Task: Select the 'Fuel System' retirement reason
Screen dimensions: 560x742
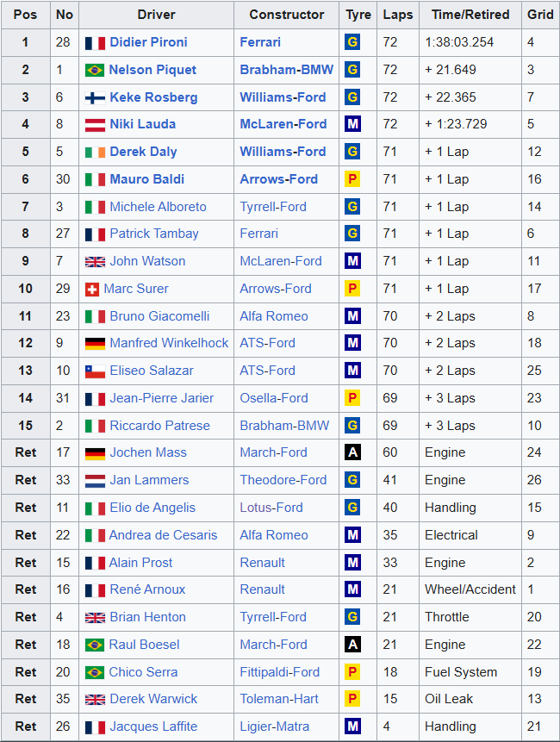Action: click(x=461, y=671)
